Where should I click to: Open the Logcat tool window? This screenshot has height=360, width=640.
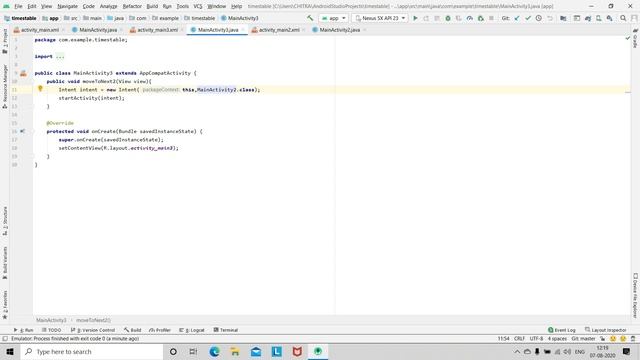191,330
